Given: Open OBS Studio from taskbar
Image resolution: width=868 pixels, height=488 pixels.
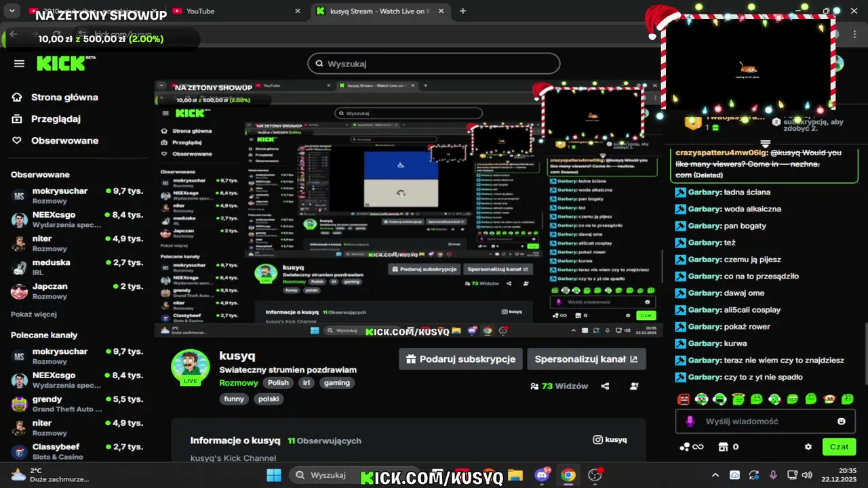Looking at the screenshot, I should tap(595, 475).
